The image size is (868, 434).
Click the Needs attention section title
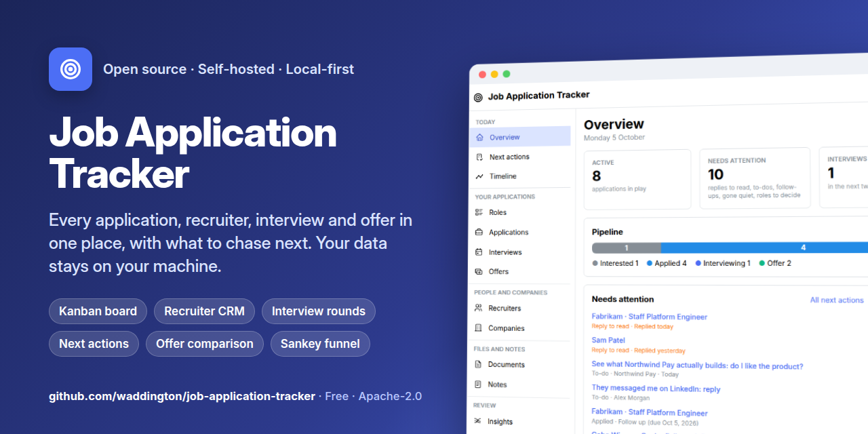click(x=623, y=299)
